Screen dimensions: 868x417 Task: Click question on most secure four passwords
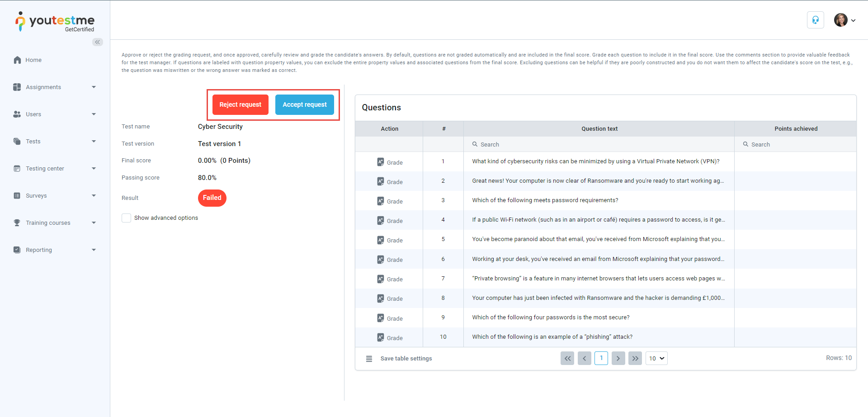551,317
